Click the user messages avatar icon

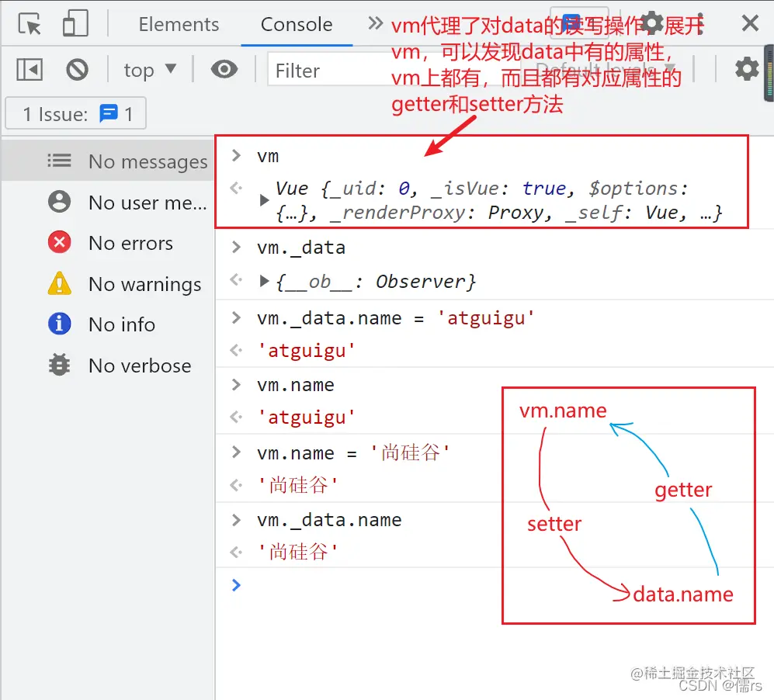(60, 202)
